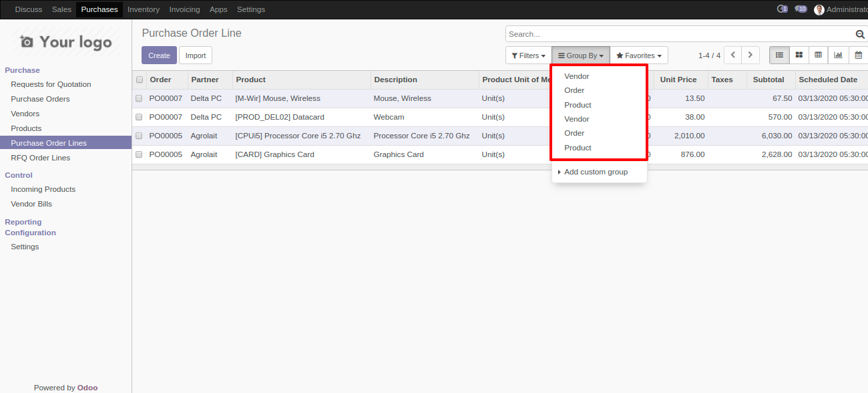Select Purchase Order Lines sidebar item
Image resolution: width=868 pixels, height=393 pixels.
pyautogui.click(x=65, y=143)
